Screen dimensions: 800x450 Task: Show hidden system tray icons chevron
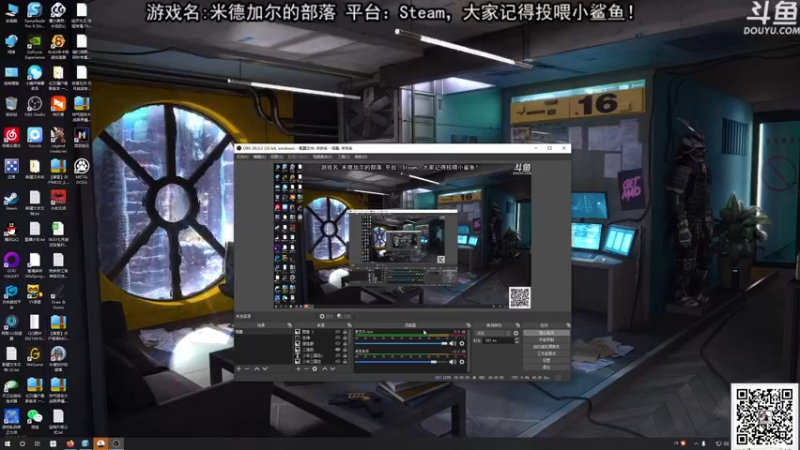[696, 443]
